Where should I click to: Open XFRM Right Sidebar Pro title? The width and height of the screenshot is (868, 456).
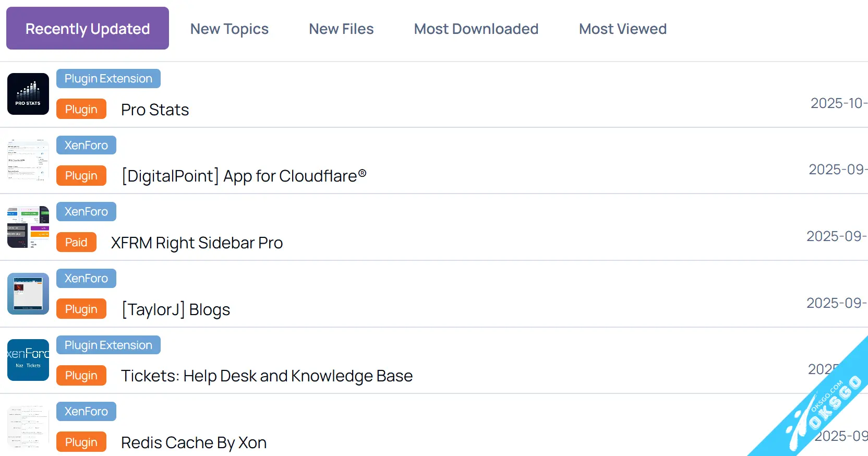click(x=197, y=243)
